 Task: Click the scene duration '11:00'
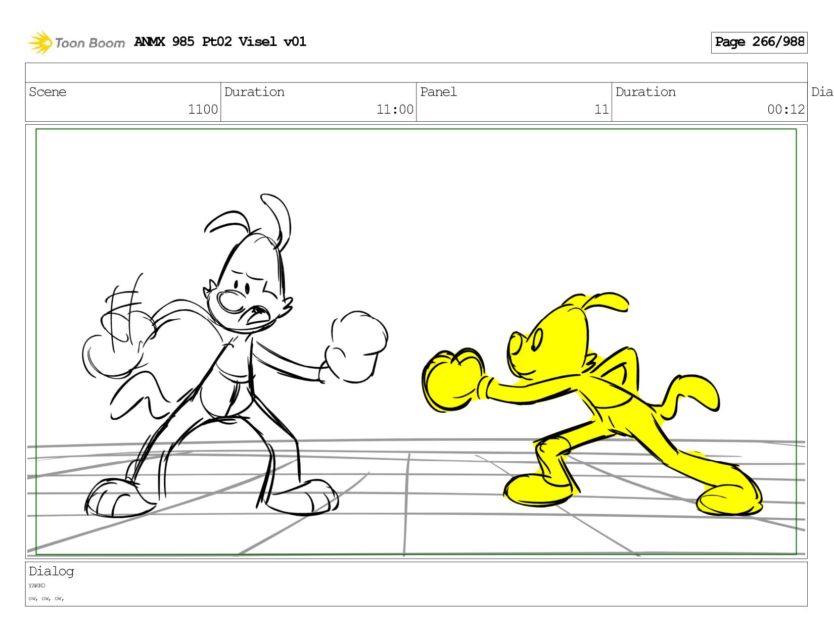(395, 110)
